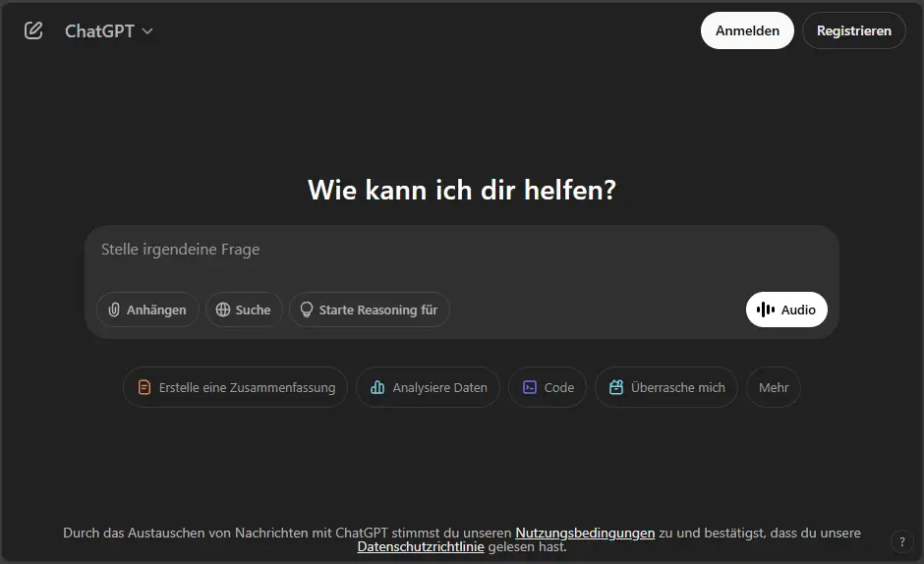The width and height of the screenshot is (924, 564).
Task: Attach a file with Anhängen
Action: [147, 310]
